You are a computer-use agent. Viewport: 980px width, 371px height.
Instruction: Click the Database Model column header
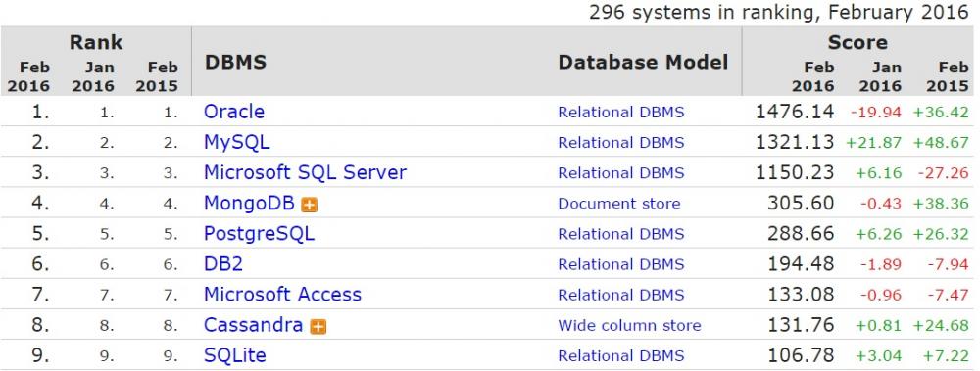point(643,62)
